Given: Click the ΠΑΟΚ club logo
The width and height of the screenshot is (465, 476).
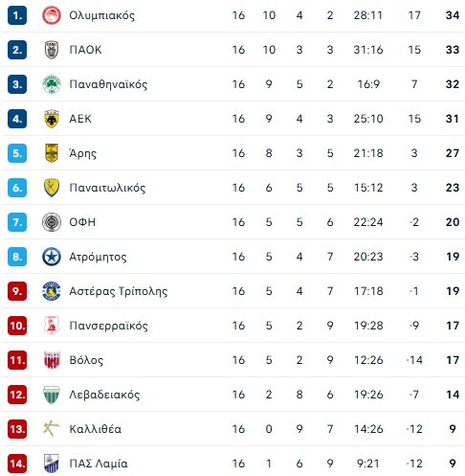Looking at the screenshot, I should pos(52,50).
